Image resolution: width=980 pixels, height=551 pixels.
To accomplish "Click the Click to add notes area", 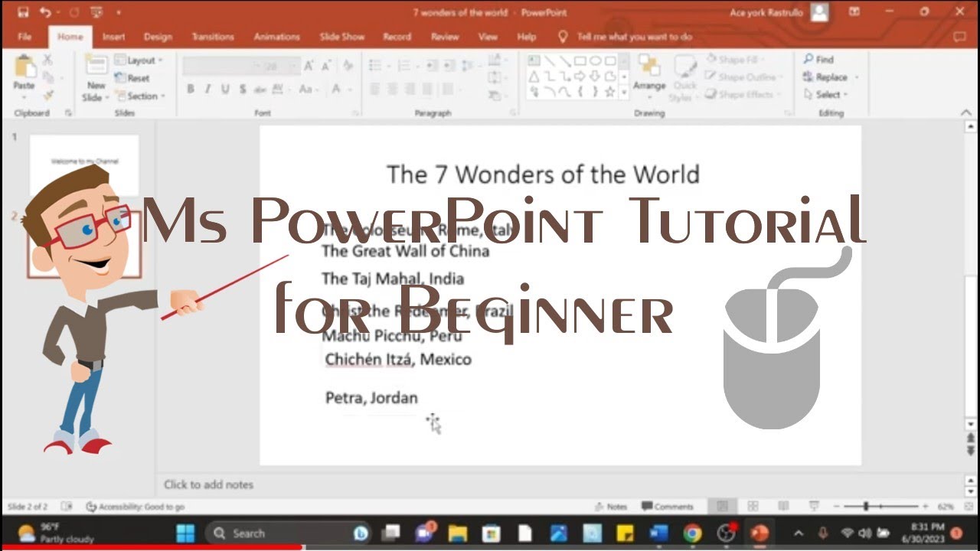I will pos(208,484).
